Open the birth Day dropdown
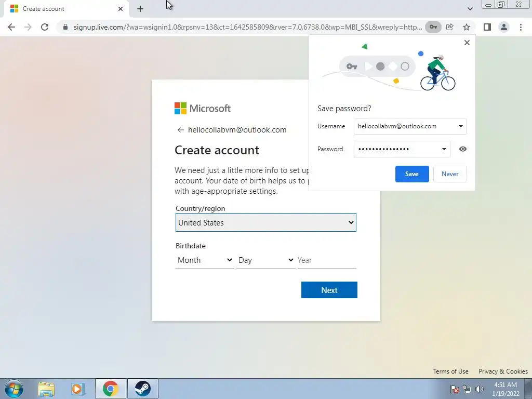Viewport: 532px width, 399px height. 265,260
